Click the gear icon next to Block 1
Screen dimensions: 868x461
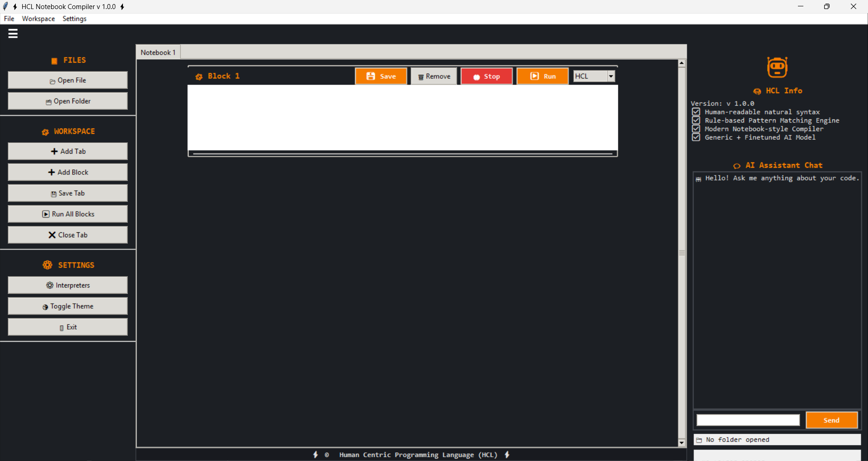(x=199, y=77)
